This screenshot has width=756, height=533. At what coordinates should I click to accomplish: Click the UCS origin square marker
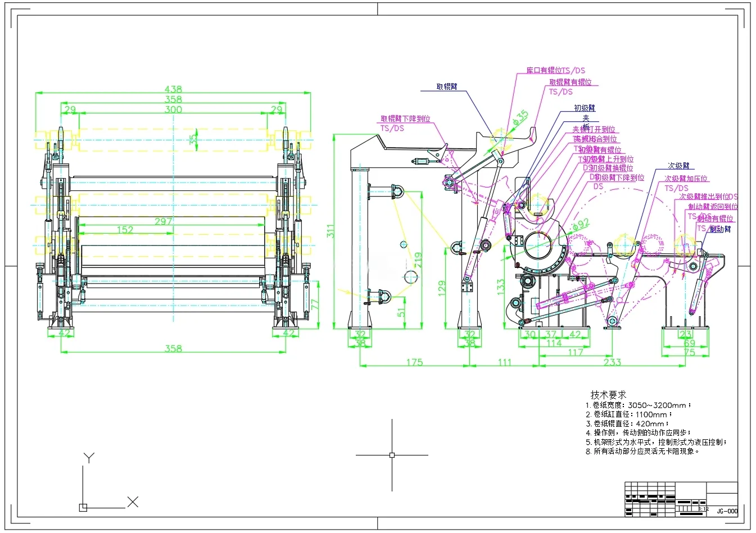(83, 507)
